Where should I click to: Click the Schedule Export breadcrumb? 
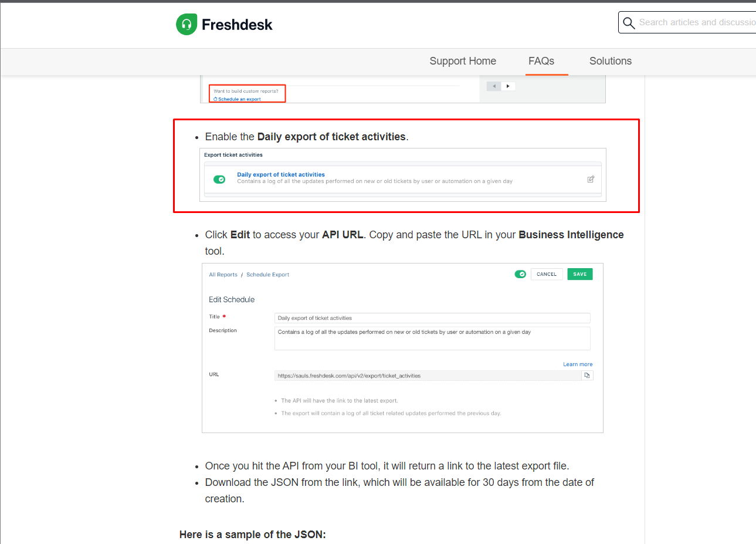click(x=267, y=275)
